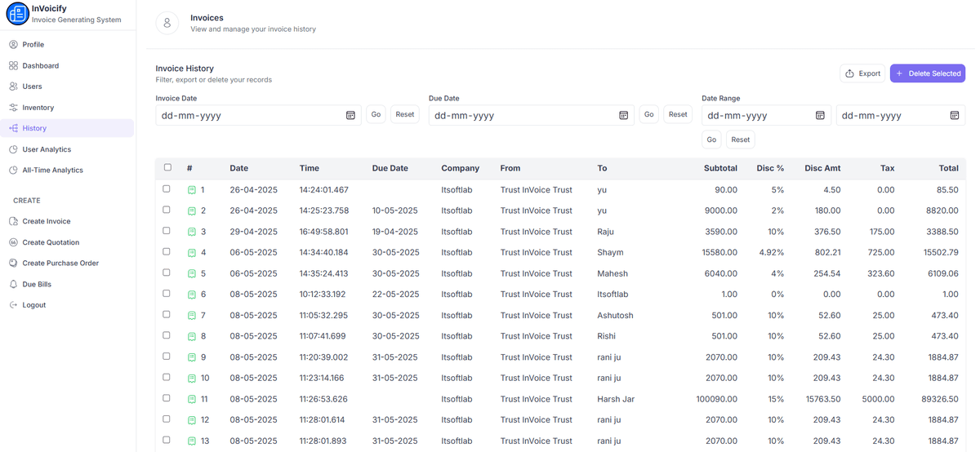Open Create Quotation in sidebar

[67, 242]
